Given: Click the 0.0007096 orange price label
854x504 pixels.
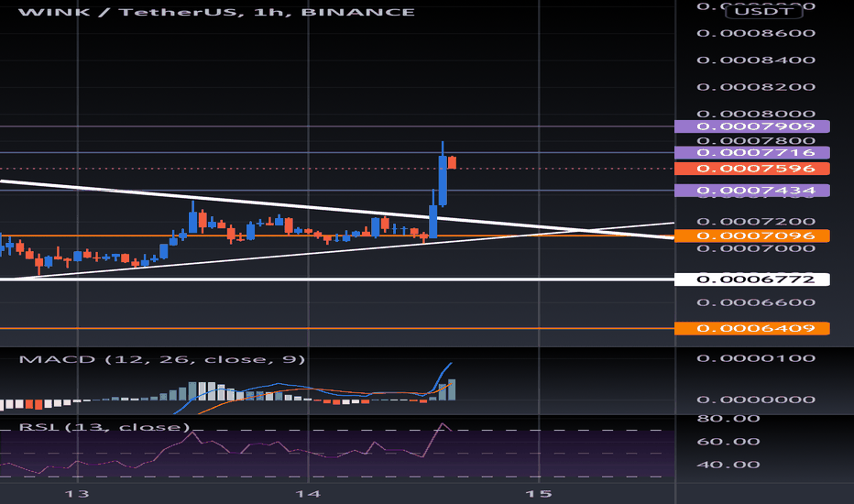Looking at the screenshot, I should pos(751,236).
